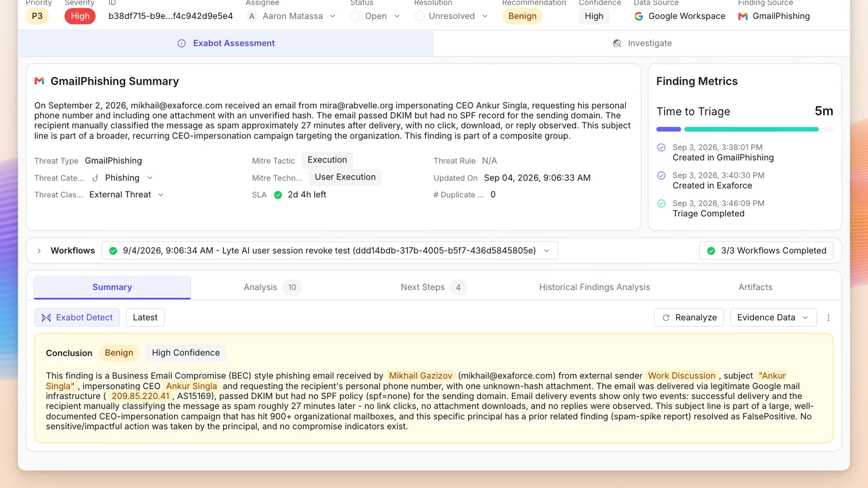Click the Google logo next to Google Workspace

click(639, 16)
